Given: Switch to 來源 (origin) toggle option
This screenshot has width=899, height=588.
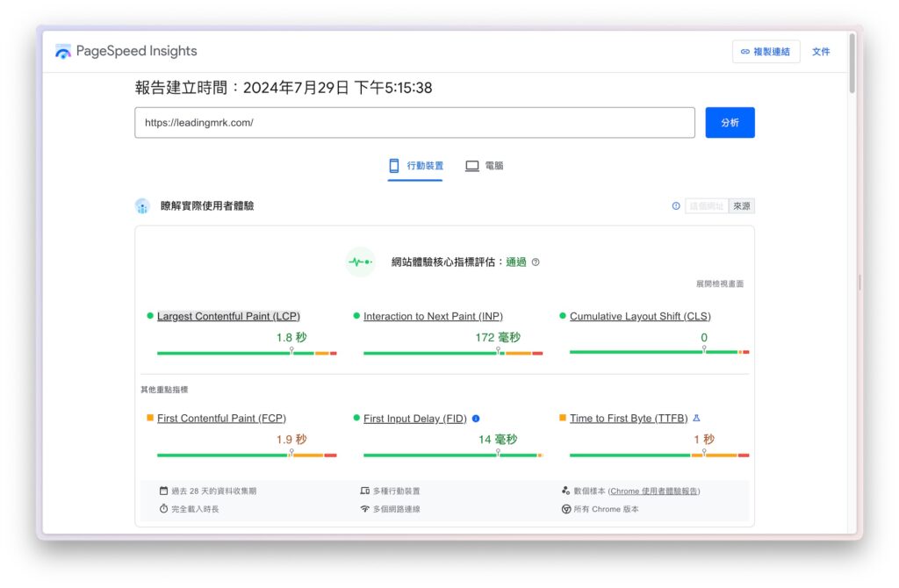Looking at the screenshot, I should [741, 205].
